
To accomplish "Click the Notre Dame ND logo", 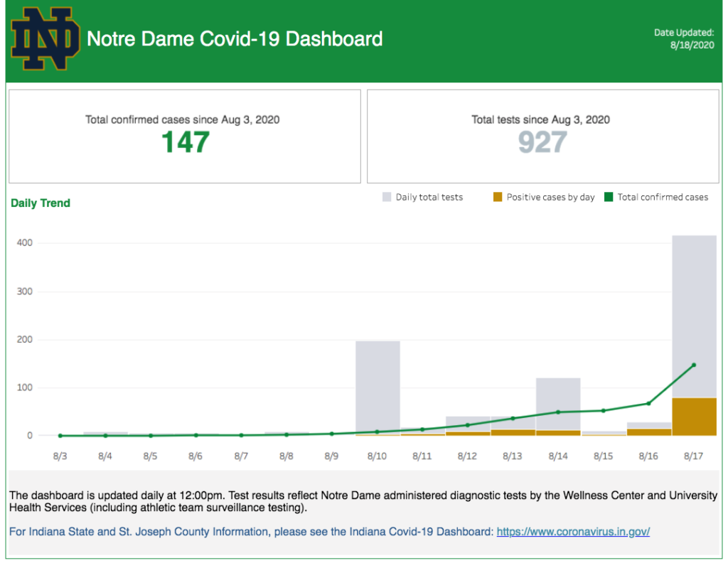I will tap(45, 38).
